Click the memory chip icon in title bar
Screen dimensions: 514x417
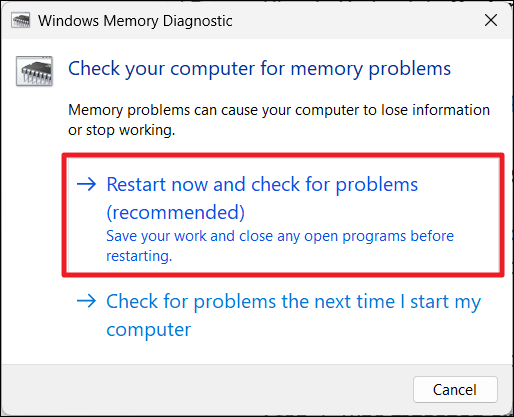coord(21,20)
